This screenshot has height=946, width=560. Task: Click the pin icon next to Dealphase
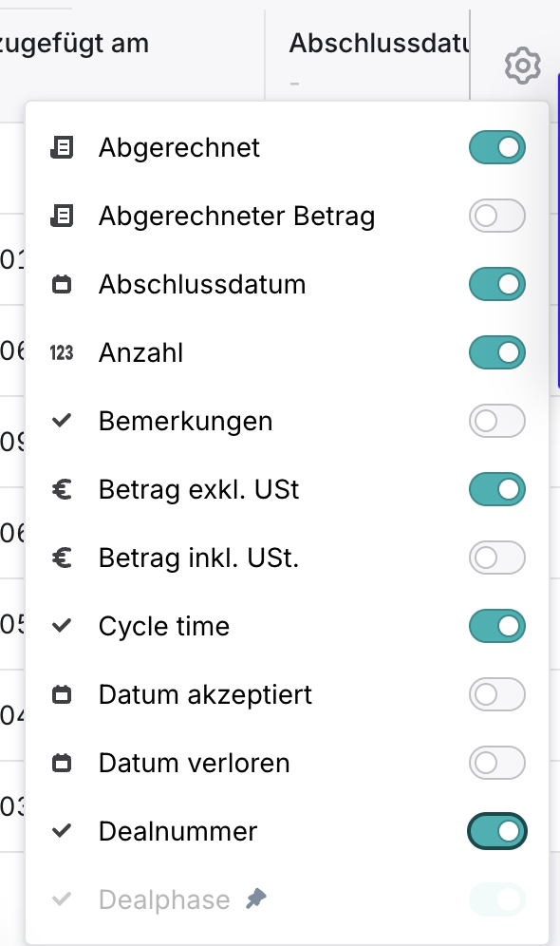tap(256, 899)
